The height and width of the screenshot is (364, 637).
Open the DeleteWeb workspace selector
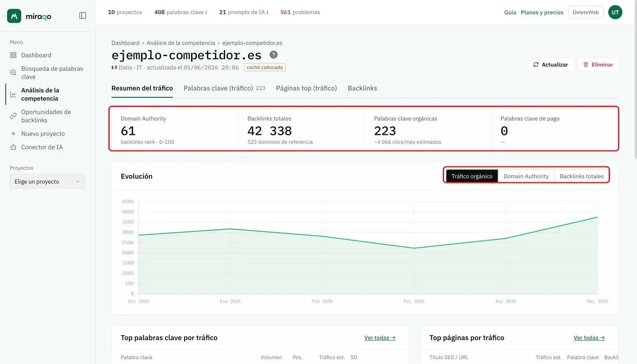(586, 12)
